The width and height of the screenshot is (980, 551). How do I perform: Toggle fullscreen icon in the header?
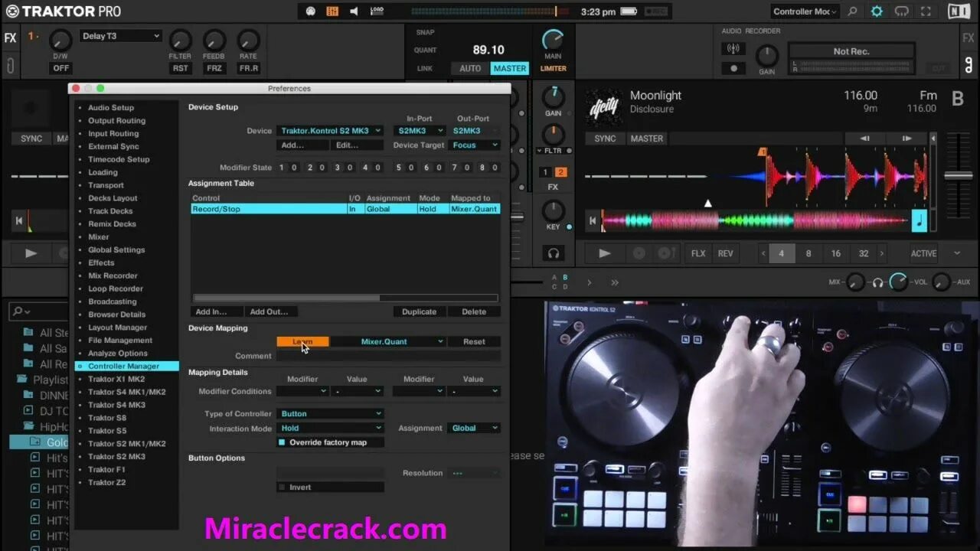927,11
